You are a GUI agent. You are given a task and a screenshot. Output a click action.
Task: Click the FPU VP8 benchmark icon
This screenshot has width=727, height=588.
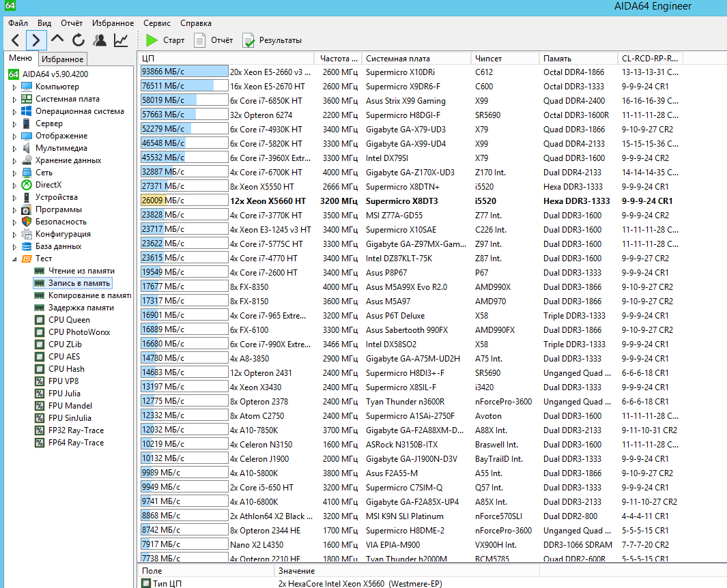point(40,381)
